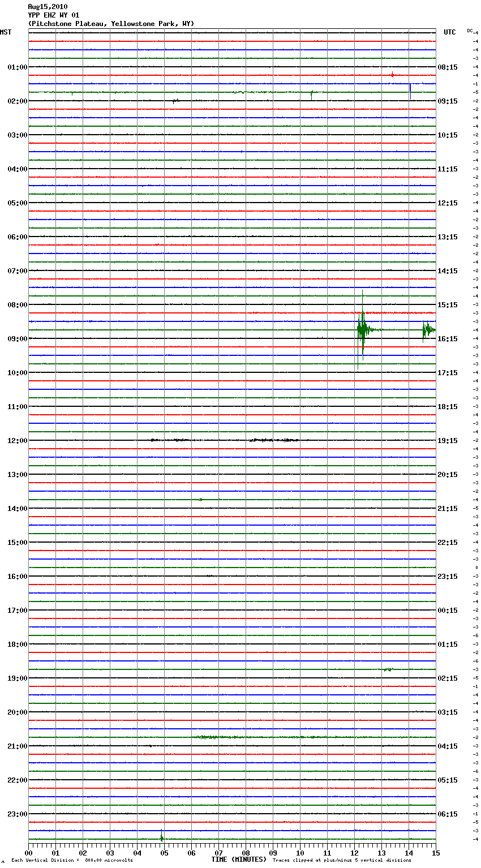This screenshot has width=481, height=868.
Task: Click the minute 05 x-axis tick label
Action: (164, 852)
